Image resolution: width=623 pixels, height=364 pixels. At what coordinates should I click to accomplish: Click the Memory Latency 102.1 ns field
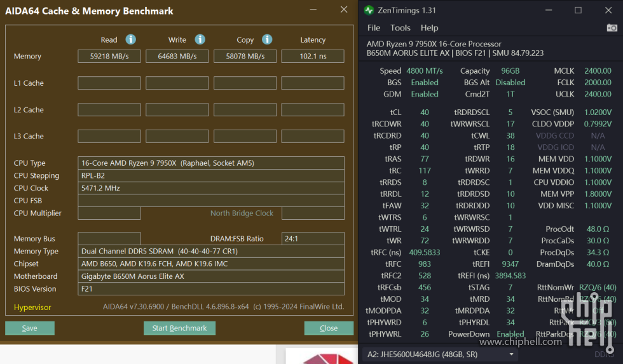pyautogui.click(x=313, y=57)
